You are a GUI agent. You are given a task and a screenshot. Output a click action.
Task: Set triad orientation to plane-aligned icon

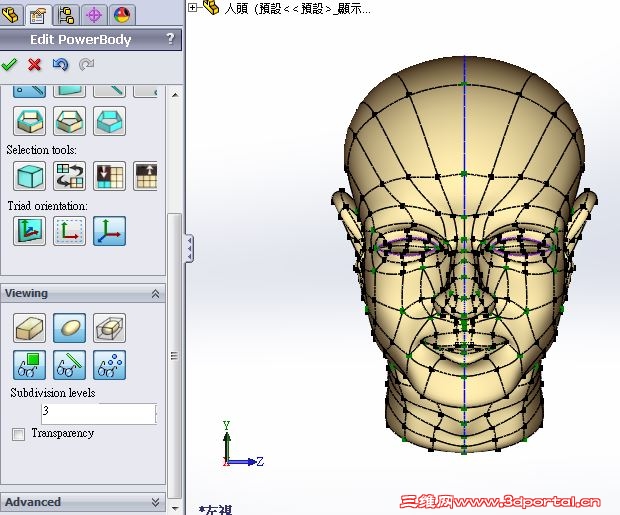[29, 231]
